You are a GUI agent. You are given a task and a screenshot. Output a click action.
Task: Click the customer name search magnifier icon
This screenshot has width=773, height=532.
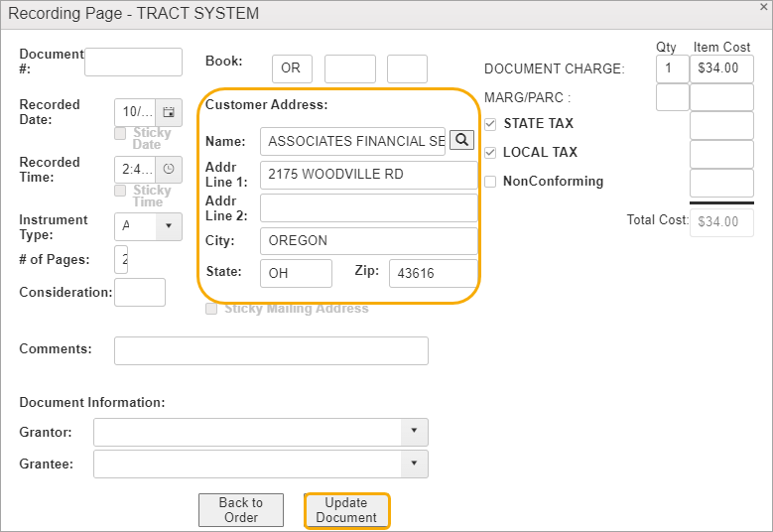[x=461, y=140]
